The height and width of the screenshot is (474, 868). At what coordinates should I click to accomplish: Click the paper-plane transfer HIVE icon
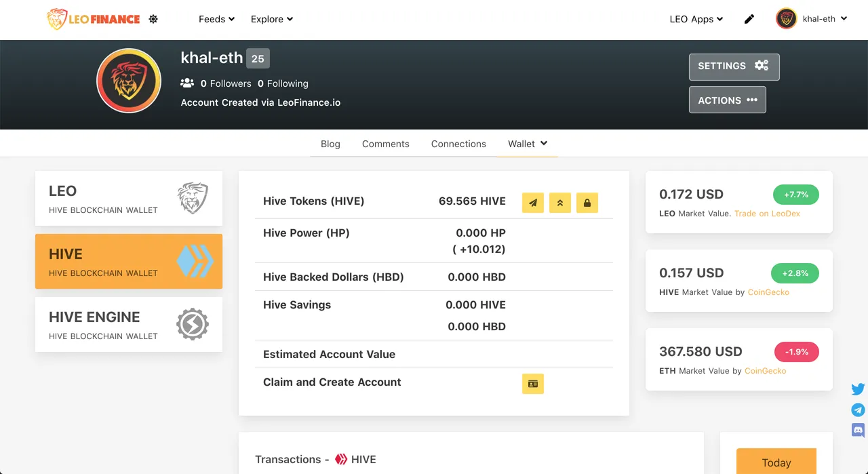pos(533,202)
